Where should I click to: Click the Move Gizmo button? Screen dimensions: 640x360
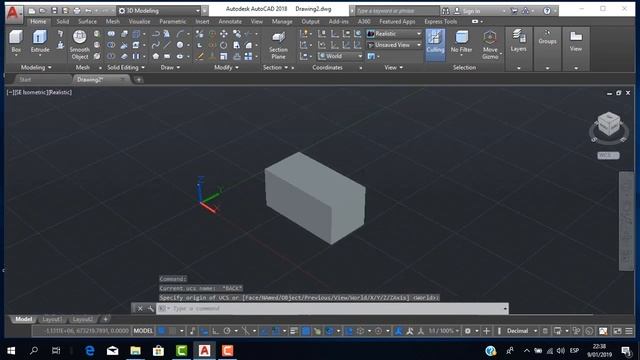tap(490, 45)
